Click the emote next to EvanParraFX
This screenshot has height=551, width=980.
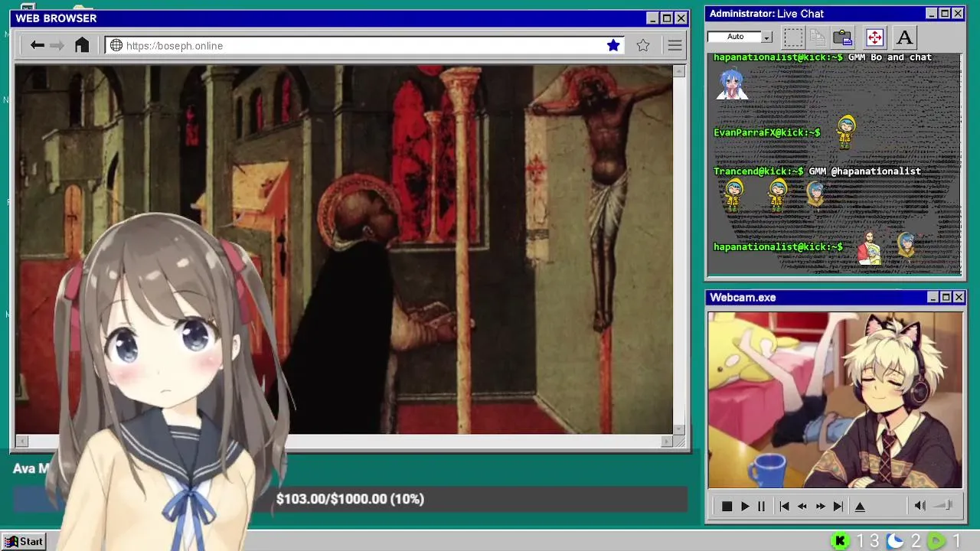[846, 131]
